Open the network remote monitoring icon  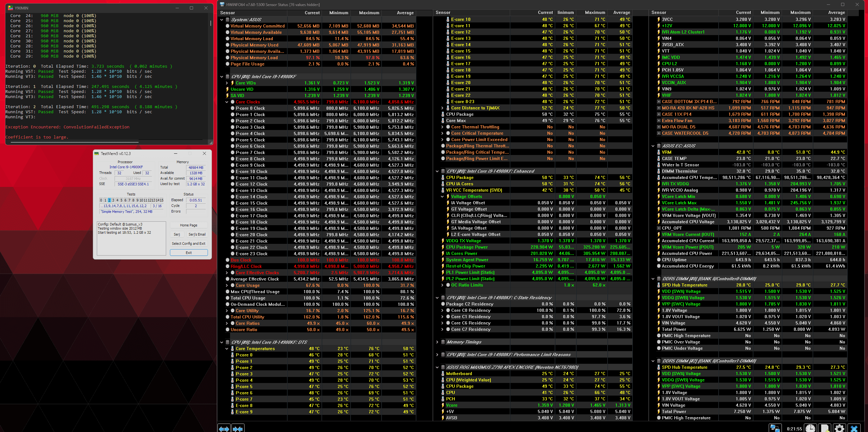775,428
